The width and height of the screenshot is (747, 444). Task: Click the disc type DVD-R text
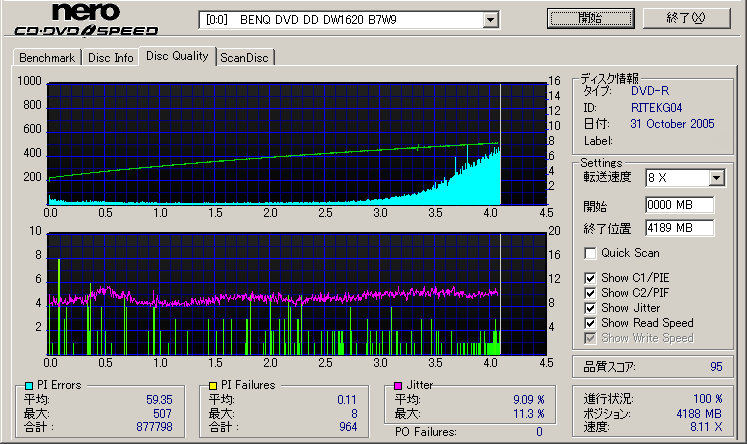click(650, 91)
